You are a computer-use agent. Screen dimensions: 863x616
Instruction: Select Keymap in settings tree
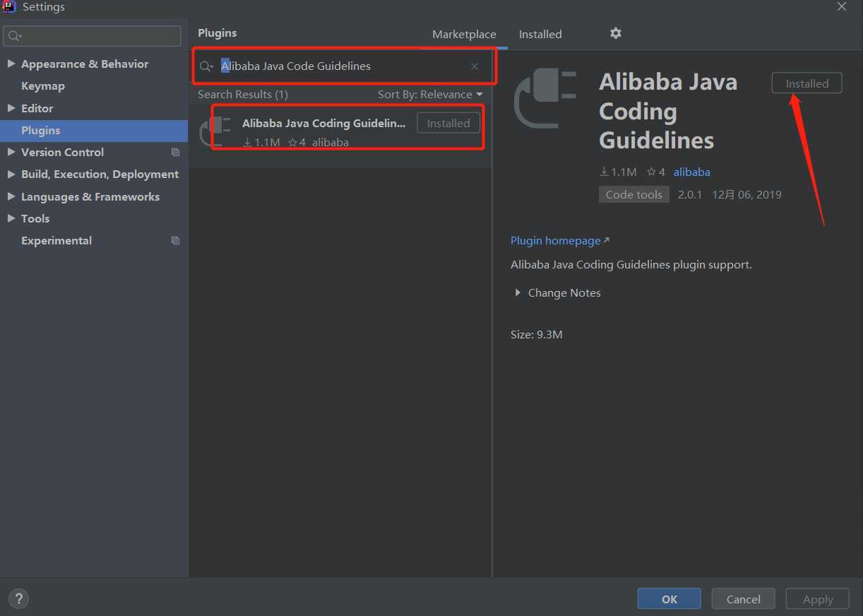[43, 86]
